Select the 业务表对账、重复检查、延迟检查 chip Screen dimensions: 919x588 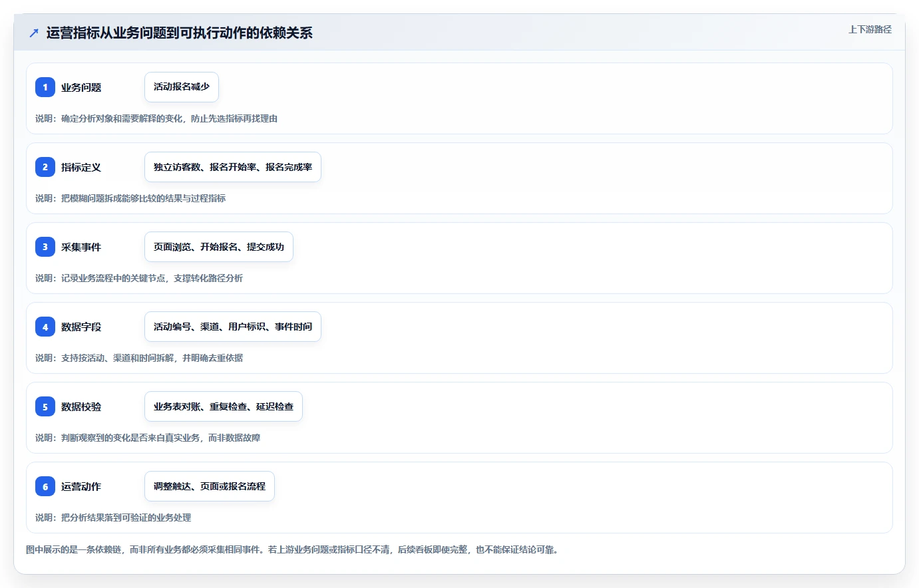tap(224, 406)
